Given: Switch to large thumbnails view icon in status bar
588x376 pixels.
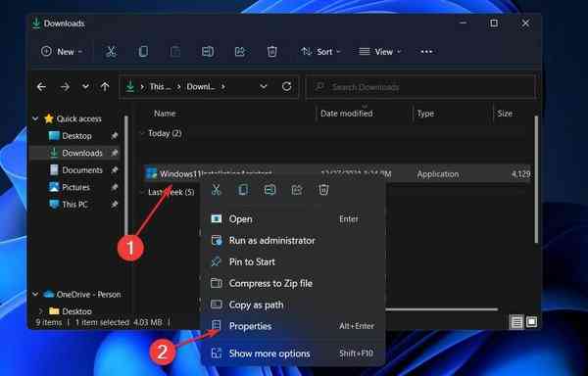Looking at the screenshot, I should [531, 322].
